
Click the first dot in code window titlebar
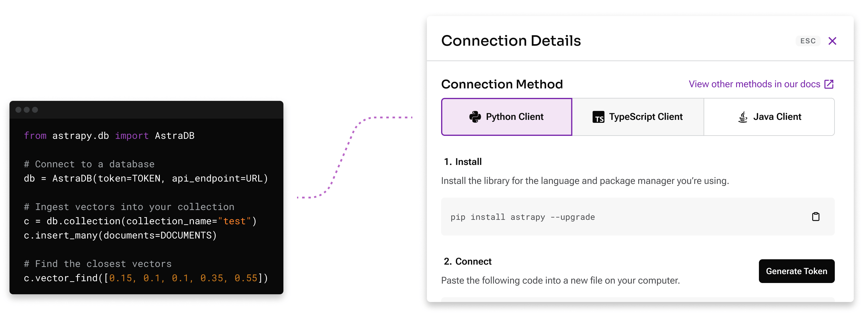coord(19,109)
